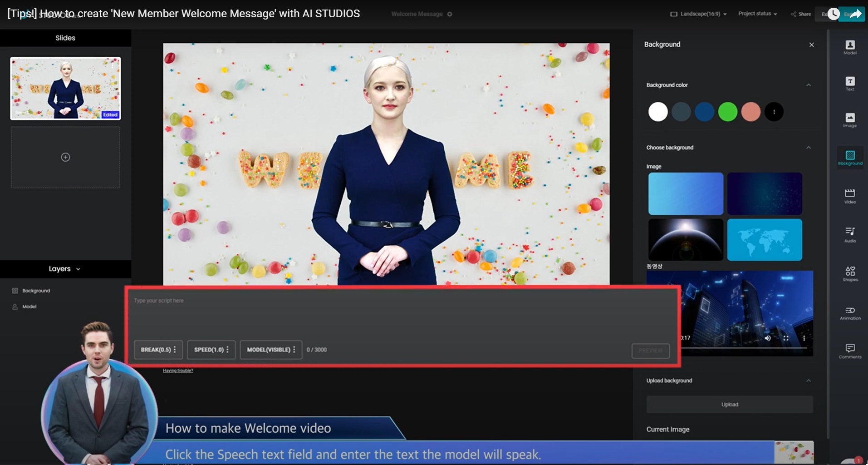Select the first slide thumbnail
Viewport: 868px width, 465px height.
point(65,88)
